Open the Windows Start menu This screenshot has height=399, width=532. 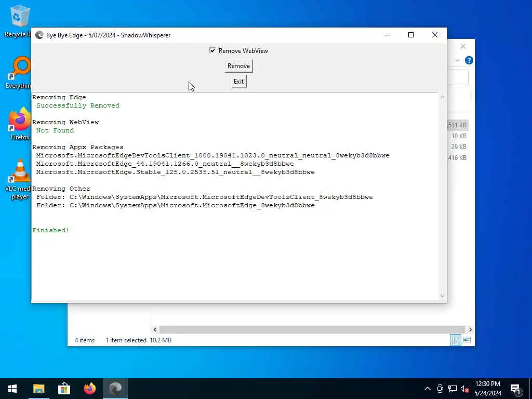click(12, 389)
